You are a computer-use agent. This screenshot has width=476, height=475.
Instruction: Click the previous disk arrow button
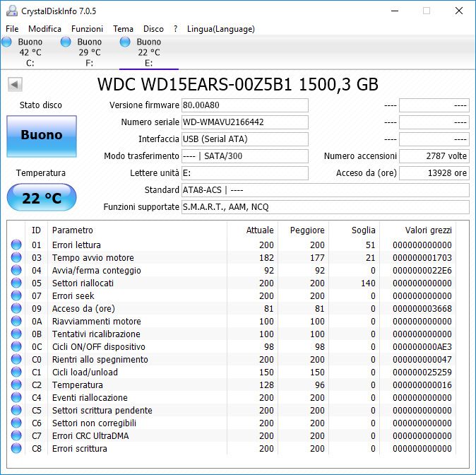[15, 85]
